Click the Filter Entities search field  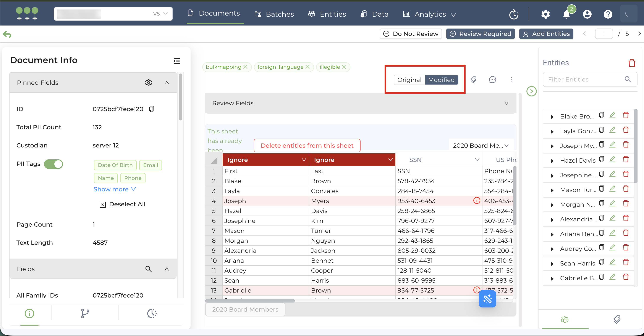tap(585, 79)
